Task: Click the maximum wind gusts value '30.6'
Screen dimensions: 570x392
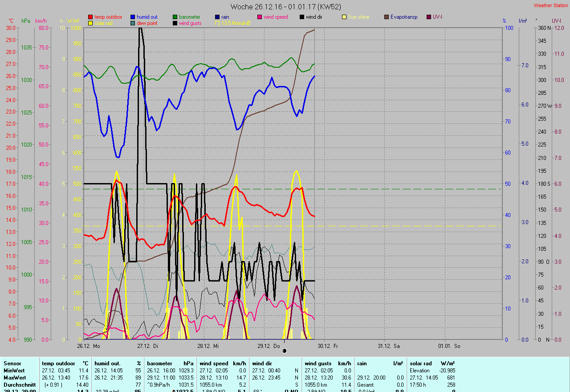Action: [x=346, y=378]
